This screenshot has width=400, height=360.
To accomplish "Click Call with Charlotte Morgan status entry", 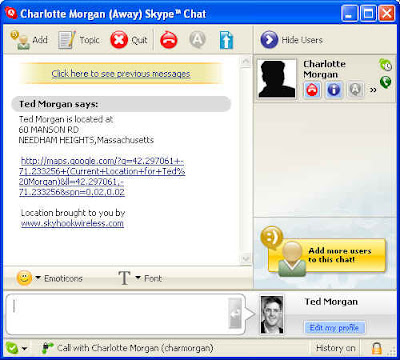I will click(x=127, y=348).
